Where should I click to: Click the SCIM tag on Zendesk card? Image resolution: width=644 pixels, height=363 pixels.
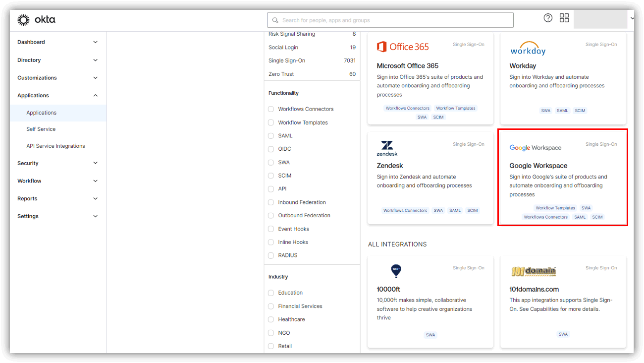coord(473,210)
